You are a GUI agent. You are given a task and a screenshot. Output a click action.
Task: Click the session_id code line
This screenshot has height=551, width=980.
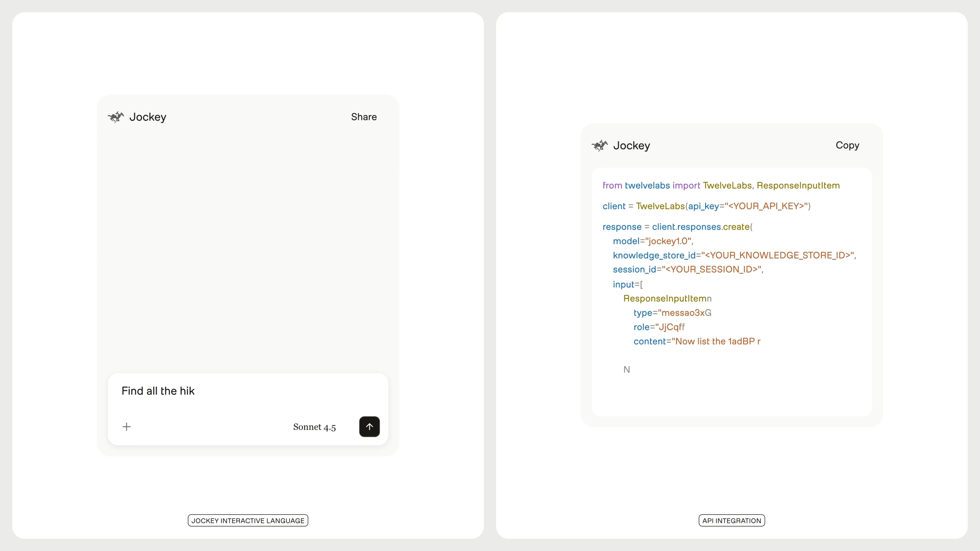point(688,270)
